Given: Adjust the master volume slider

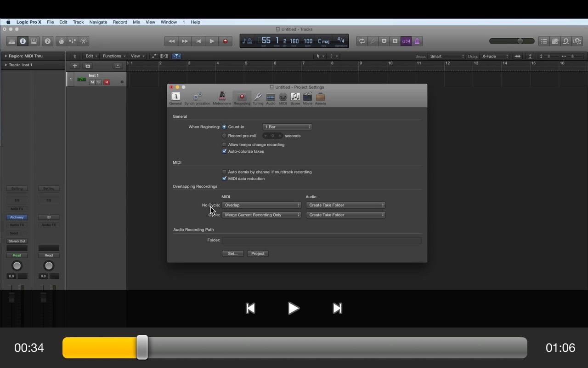Looking at the screenshot, I should click(512, 41).
